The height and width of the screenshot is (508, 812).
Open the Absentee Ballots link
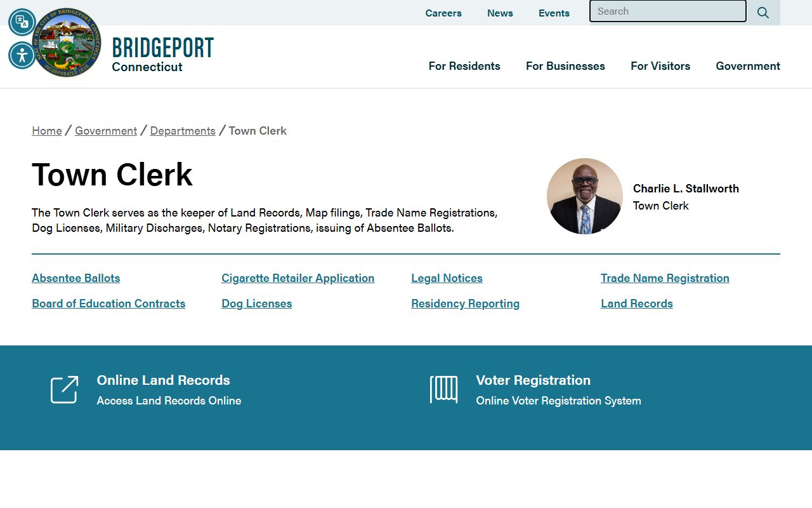tap(75, 278)
